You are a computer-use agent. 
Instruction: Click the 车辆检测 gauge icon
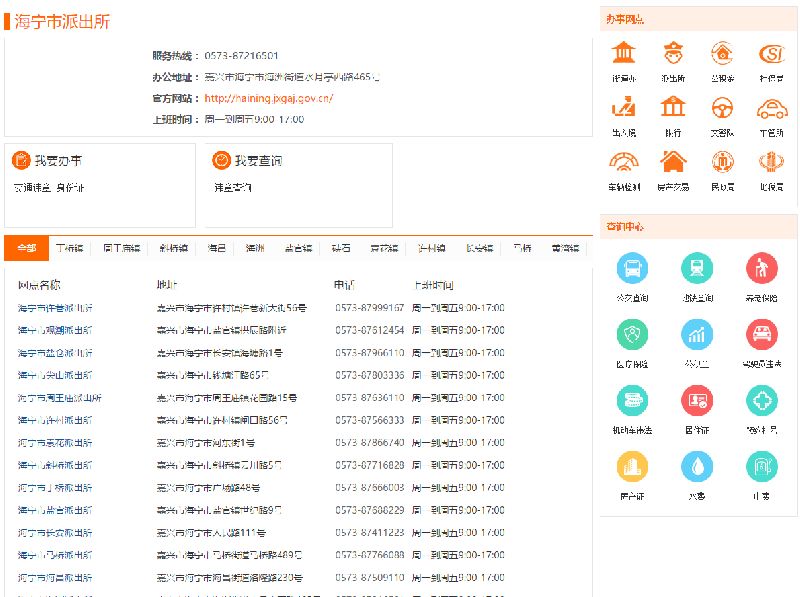tap(623, 161)
